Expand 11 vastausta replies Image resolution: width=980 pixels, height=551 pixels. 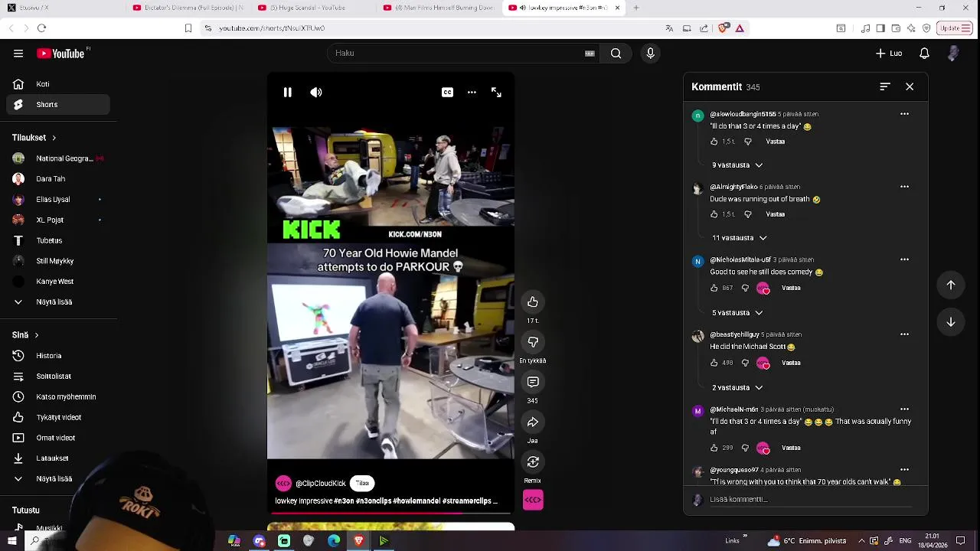click(x=739, y=238)
